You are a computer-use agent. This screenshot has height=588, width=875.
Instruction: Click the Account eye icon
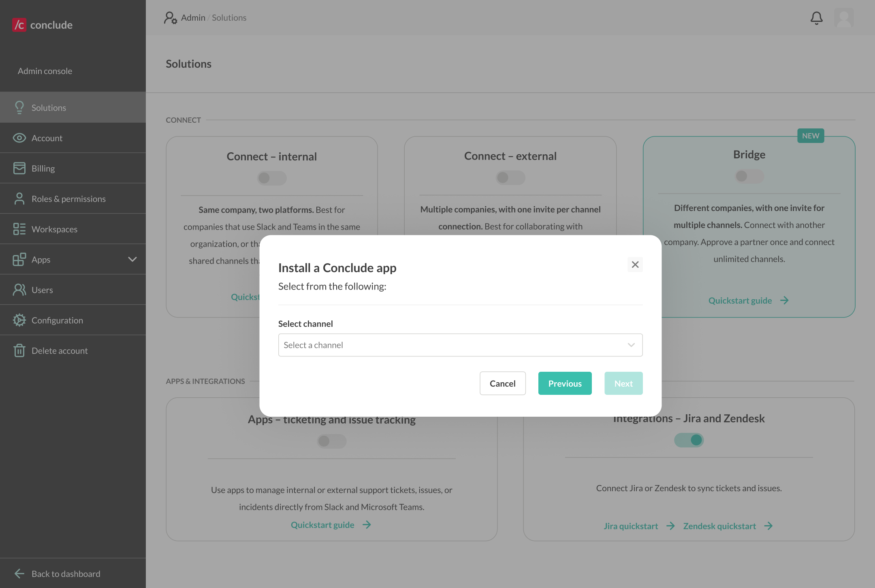(19, 138)
